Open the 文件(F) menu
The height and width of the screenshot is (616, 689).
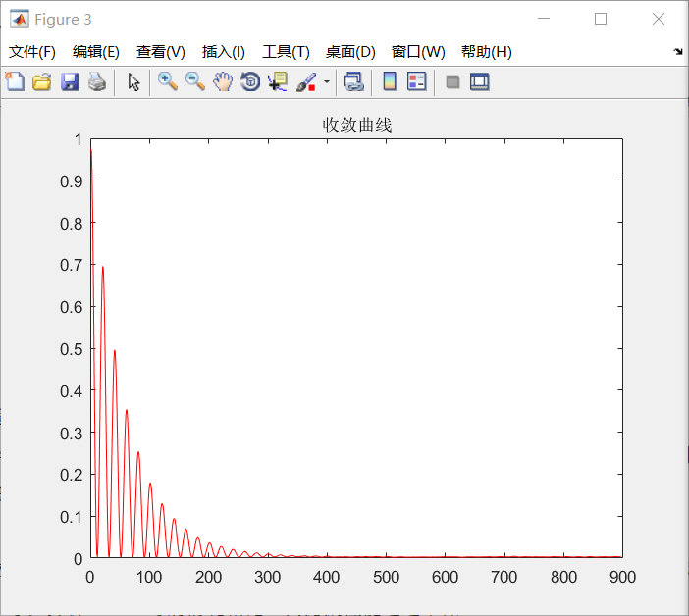coord(32,52)
